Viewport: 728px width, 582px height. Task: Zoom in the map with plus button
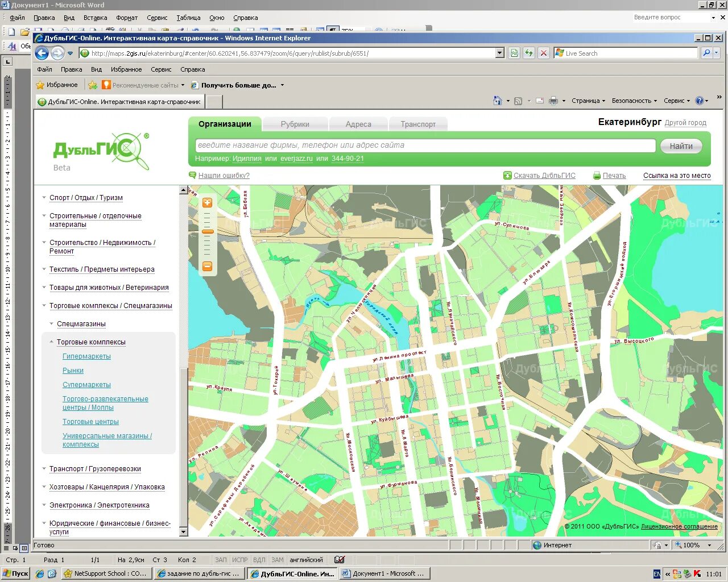(x=207, y=202)
